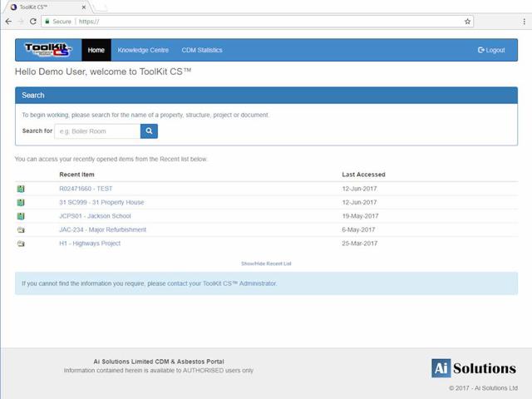Click the project icon beside Major Refurbishment
Viewport: 532px width, 399px height.
21,230
